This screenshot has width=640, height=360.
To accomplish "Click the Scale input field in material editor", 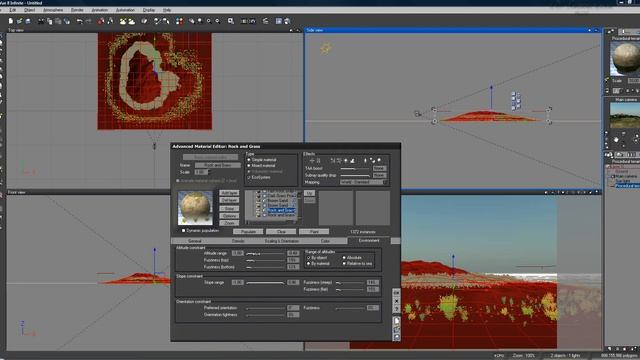I will pyautogui.click(x=202, y=172).
